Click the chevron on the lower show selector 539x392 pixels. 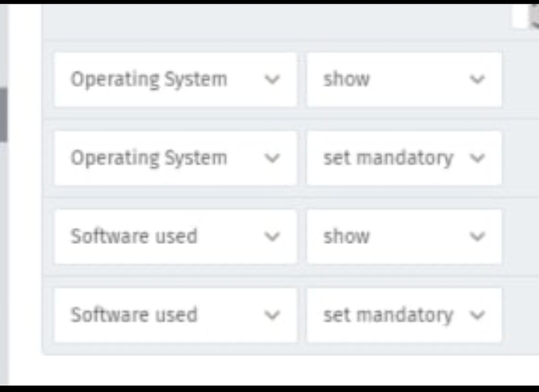[477, 237]
